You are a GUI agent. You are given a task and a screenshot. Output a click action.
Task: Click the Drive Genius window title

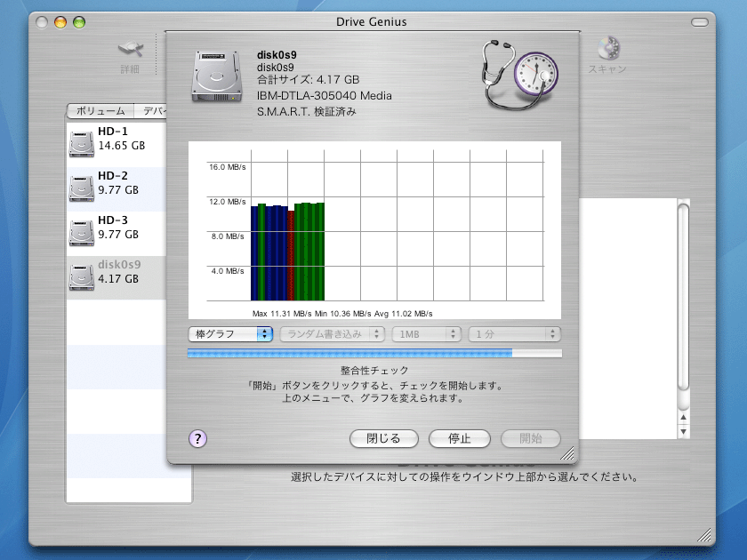tap(372, 22)
